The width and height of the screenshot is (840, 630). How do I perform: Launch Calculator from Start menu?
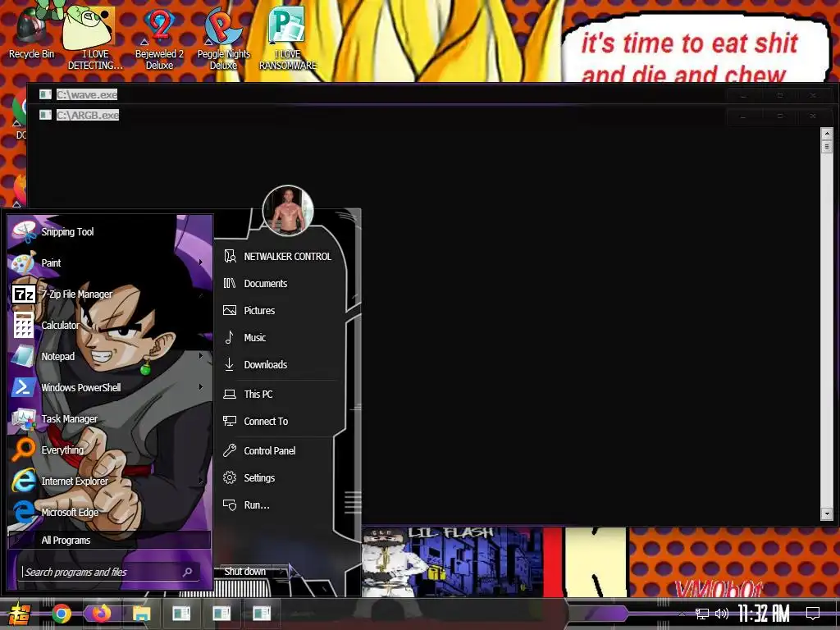[110, 325]
